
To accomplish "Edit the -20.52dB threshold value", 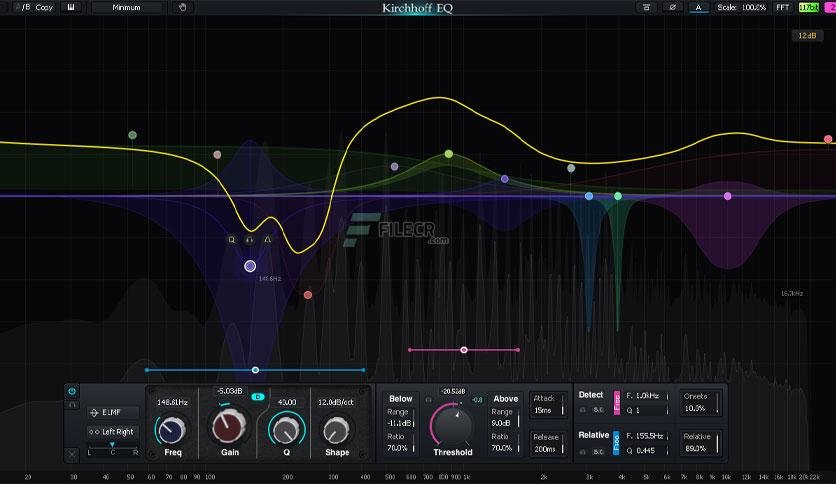I will pyautogui.click(x=453, y=391).
